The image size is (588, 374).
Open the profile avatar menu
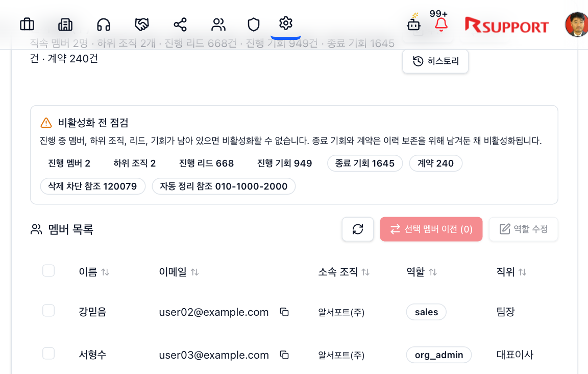click(576, 23)
